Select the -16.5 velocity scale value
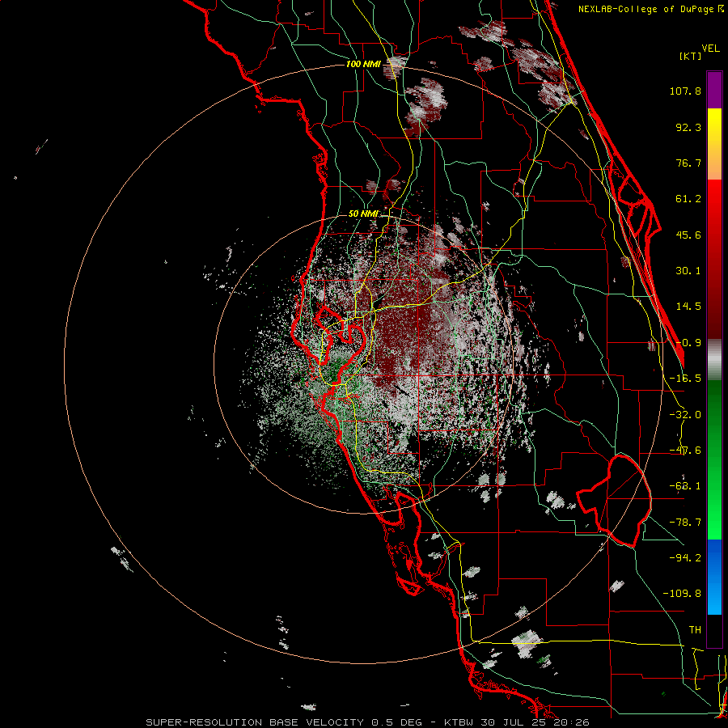728x728 pixels. [x=685, y=379]
